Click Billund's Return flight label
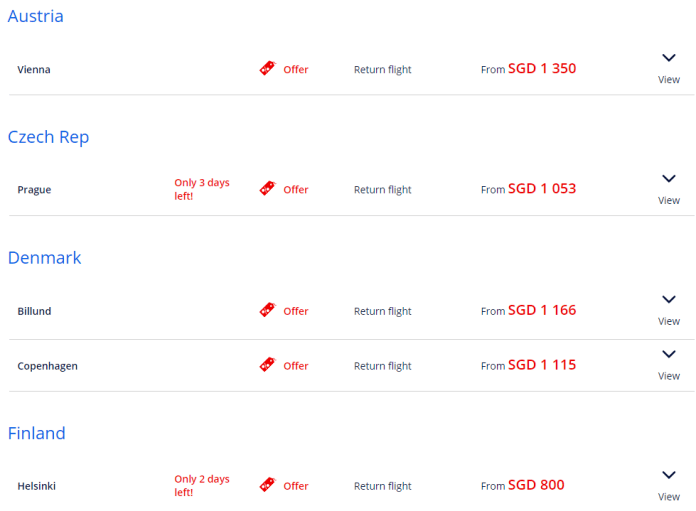The width and height of the screenshot is (696, 511). [x=382, y=311]
